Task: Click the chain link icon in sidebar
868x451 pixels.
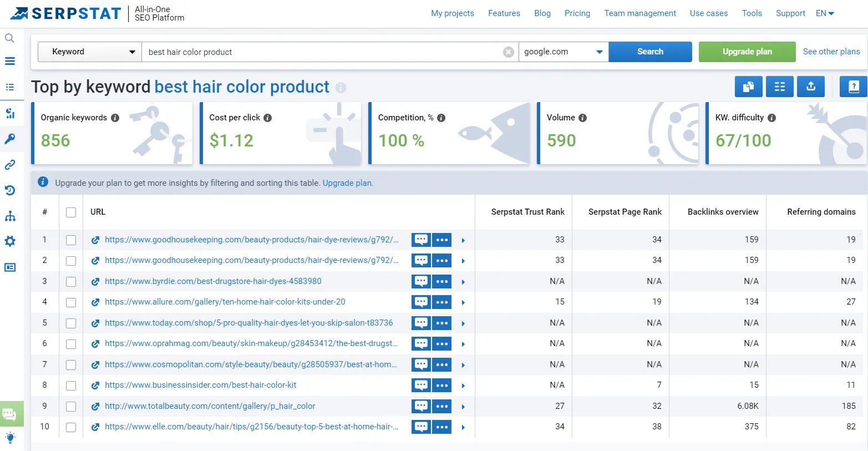Action: 10,165
